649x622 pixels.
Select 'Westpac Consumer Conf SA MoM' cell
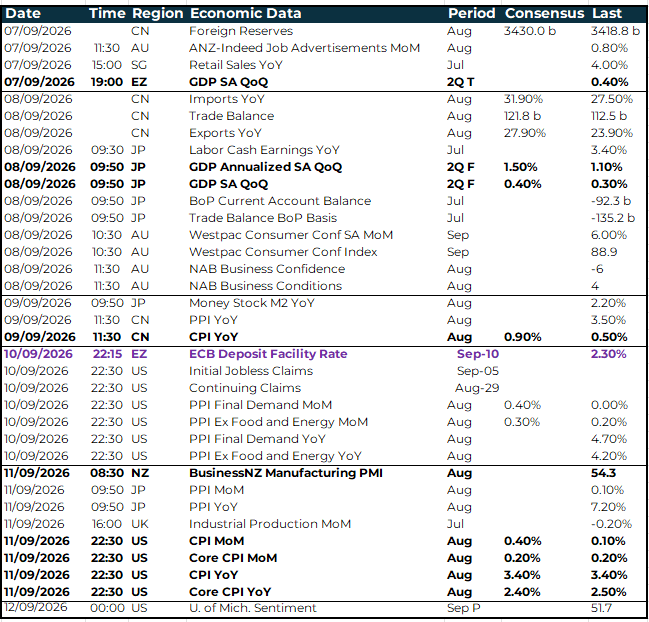pyautogui.click(x=291, y=235)
